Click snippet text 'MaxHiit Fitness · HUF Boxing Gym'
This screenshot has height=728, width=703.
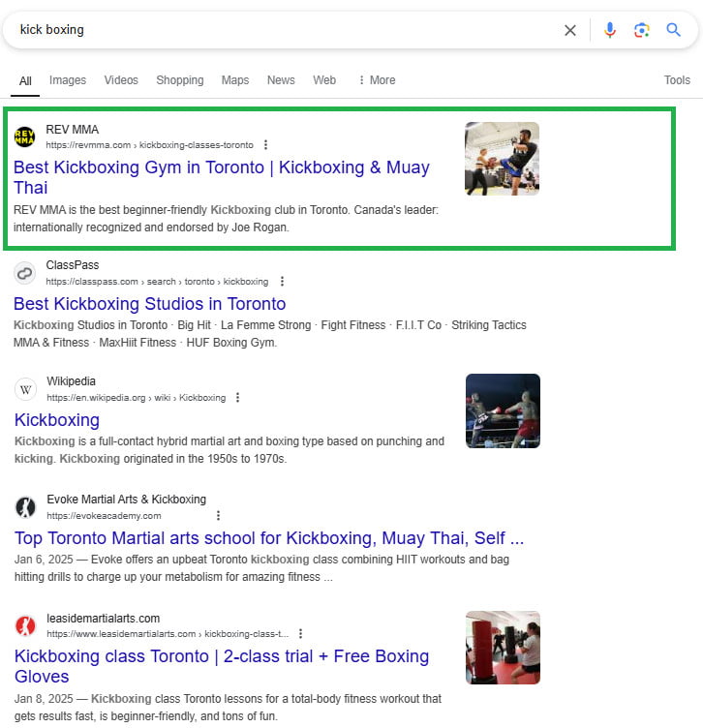(x=188, y=343)
